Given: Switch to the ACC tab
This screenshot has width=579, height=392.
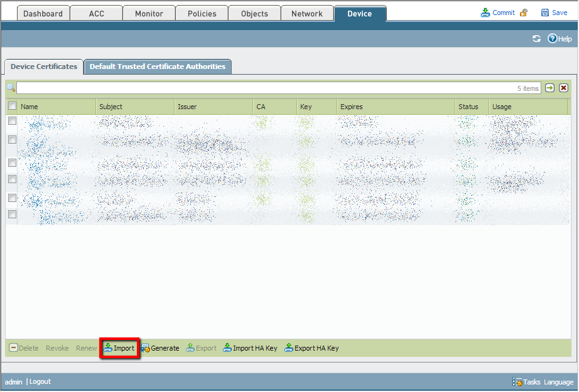Looking at the screenshot, I should coord(96,14).
